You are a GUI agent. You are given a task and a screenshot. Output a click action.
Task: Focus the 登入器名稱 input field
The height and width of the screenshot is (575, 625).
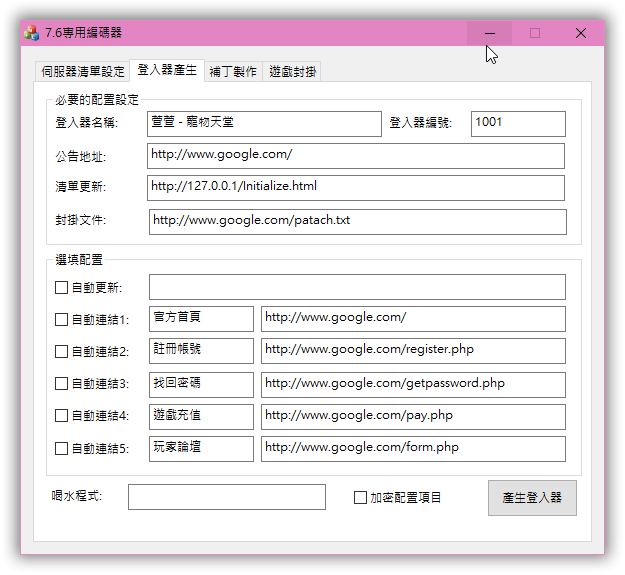coord(264,124)
